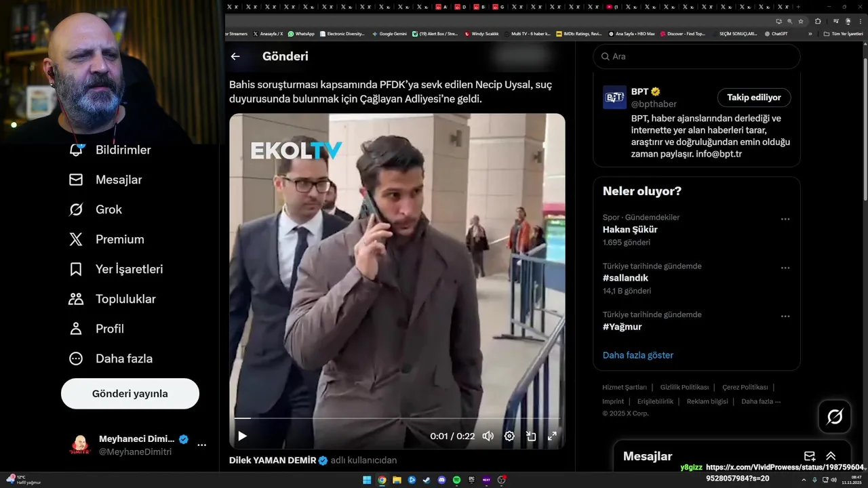Go back using the Gönderi back arrow
Viewport: 868px width, 488px height.
point(235,56)
